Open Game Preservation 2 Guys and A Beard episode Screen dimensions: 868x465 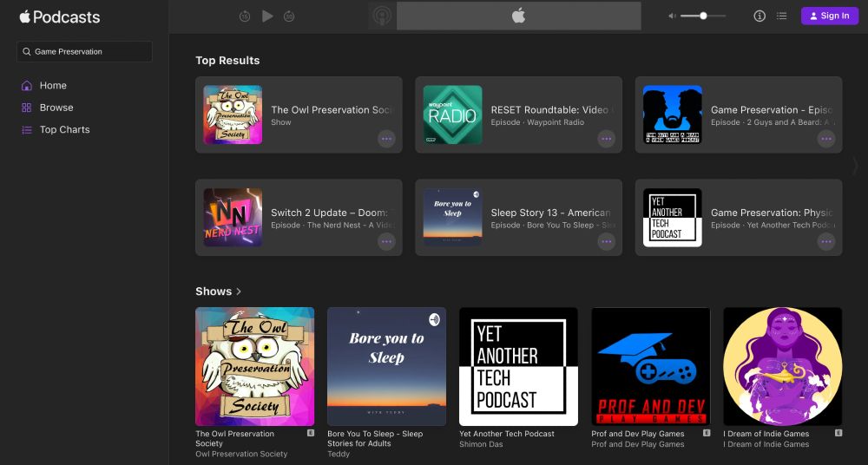[739, 115]
